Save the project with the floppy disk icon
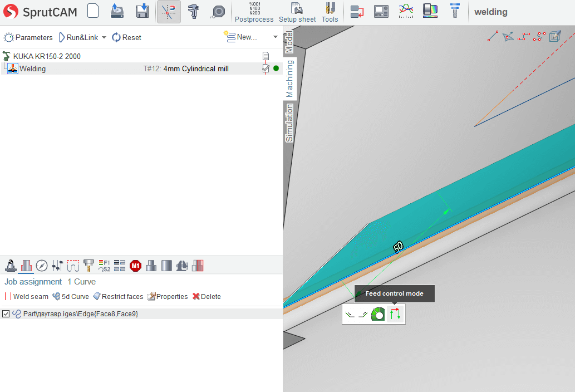Screen dimensions: 575x392 pyautogui.click(x=142, y=11)
